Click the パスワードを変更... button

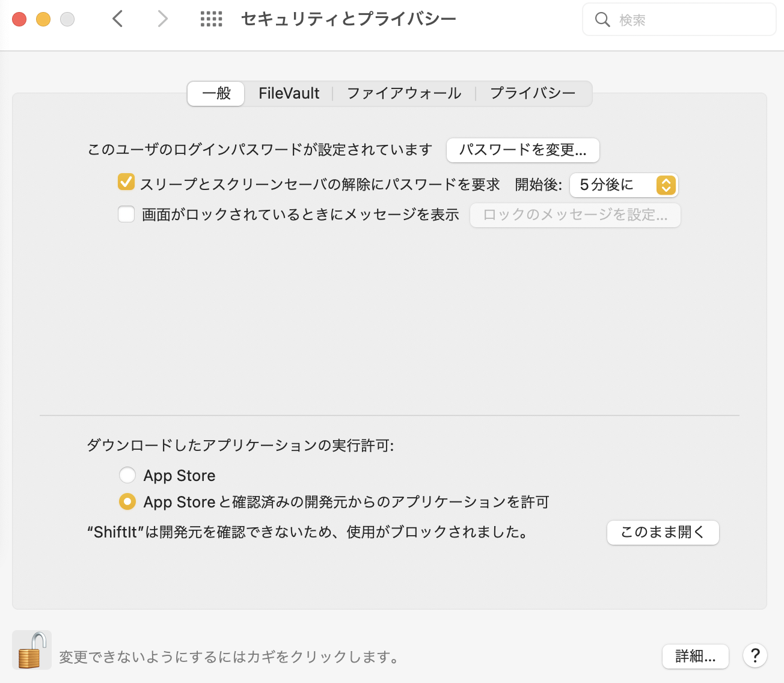click(522, 150)
